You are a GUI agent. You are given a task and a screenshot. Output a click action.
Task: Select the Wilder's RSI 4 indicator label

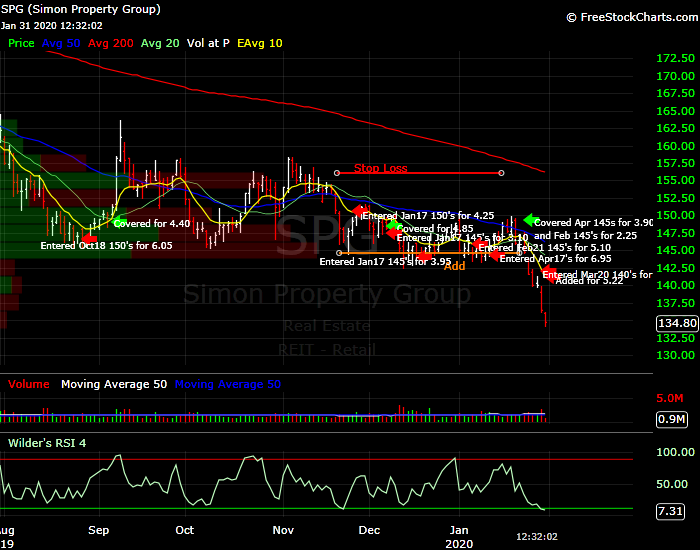47,443
